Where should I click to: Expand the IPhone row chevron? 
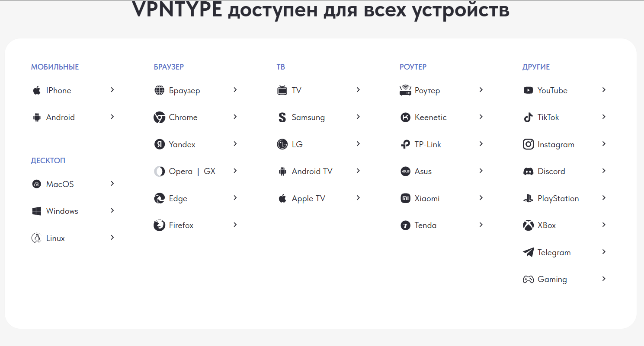coord(112,90)
